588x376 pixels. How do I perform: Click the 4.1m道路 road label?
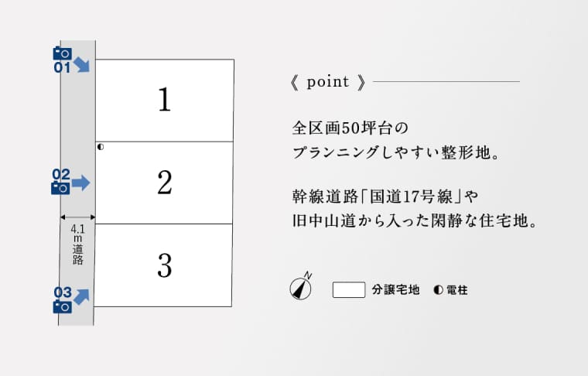[77, 244]
